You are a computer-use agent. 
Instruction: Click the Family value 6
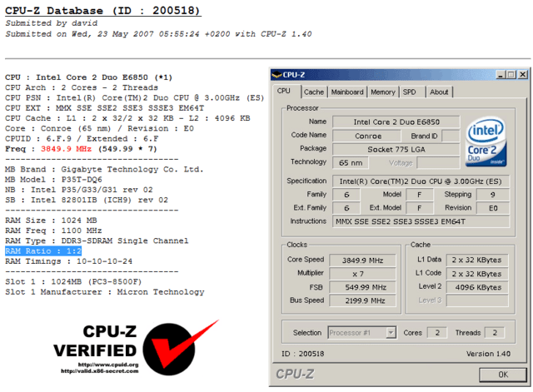click(x=346, y=195)
